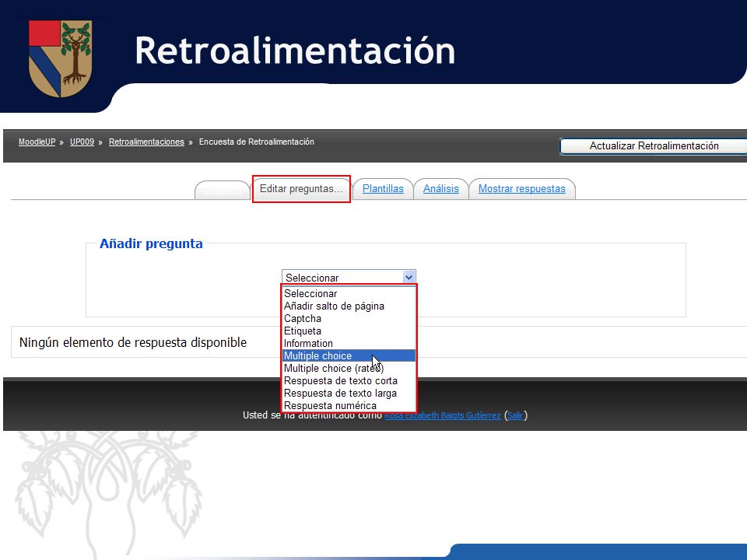Click the Añadir pregunta heading
This screenshot has height=560, width=747.
(151, 243)
